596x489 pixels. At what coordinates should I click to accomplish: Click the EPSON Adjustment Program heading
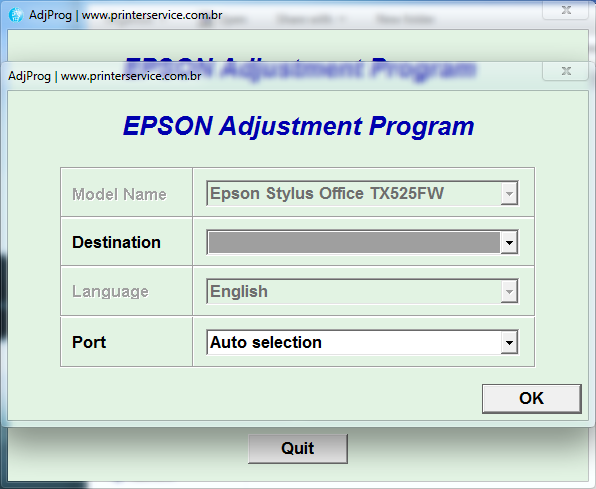coord(298,126)
